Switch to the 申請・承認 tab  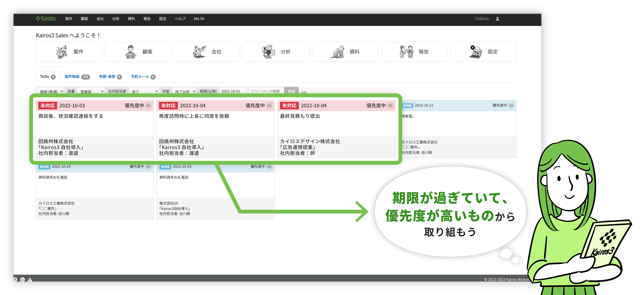pyautogui.click(x=110, y=77)
